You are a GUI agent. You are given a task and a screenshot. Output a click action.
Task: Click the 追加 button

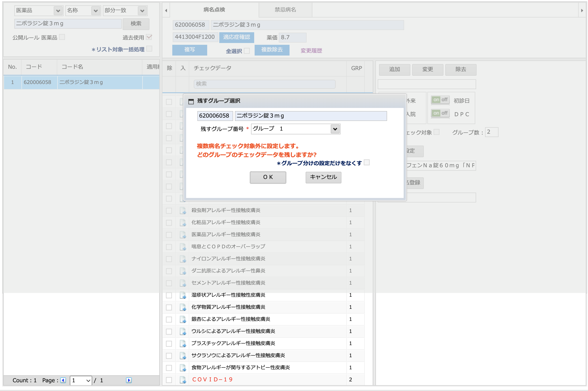[x=394, y=70]
